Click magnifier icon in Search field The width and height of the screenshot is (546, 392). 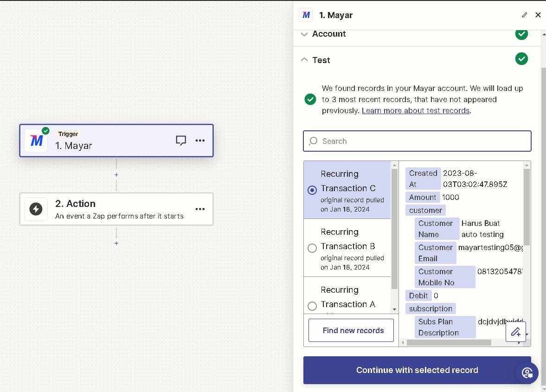pyautogui.click(x=313, y=141)
